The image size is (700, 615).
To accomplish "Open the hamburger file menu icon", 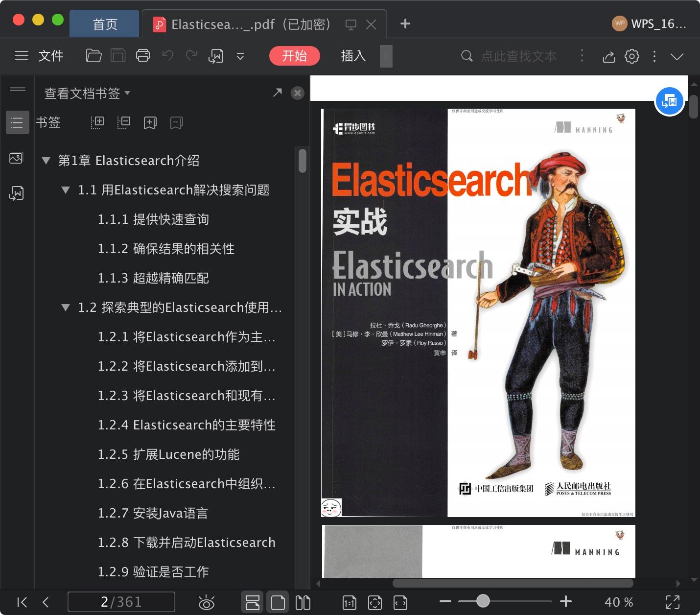I will point(22,56).
